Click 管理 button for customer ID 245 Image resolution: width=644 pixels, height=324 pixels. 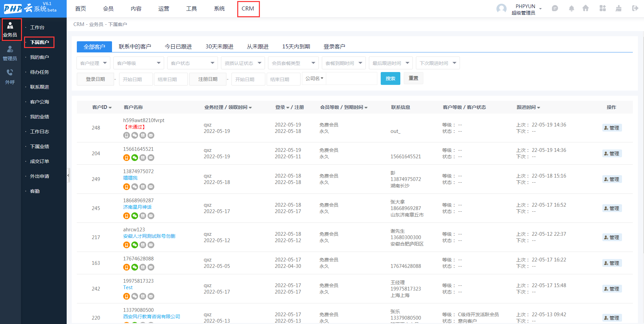click(612, 208)
